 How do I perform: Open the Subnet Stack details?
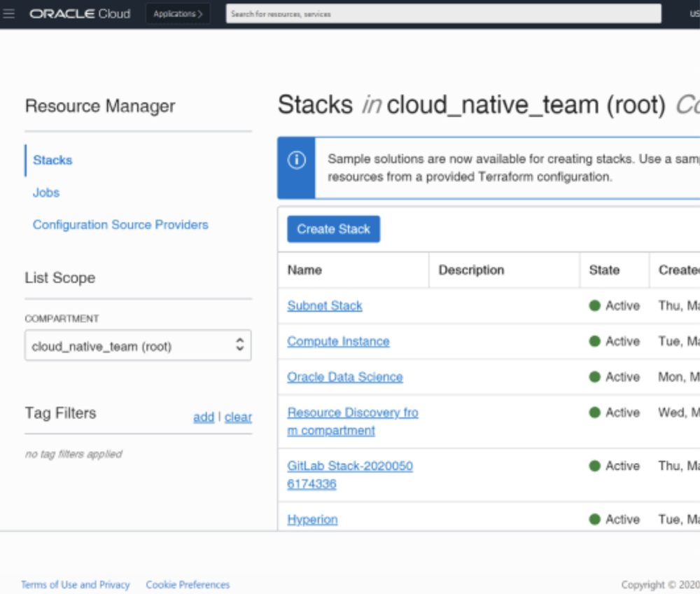click(324, 305)
